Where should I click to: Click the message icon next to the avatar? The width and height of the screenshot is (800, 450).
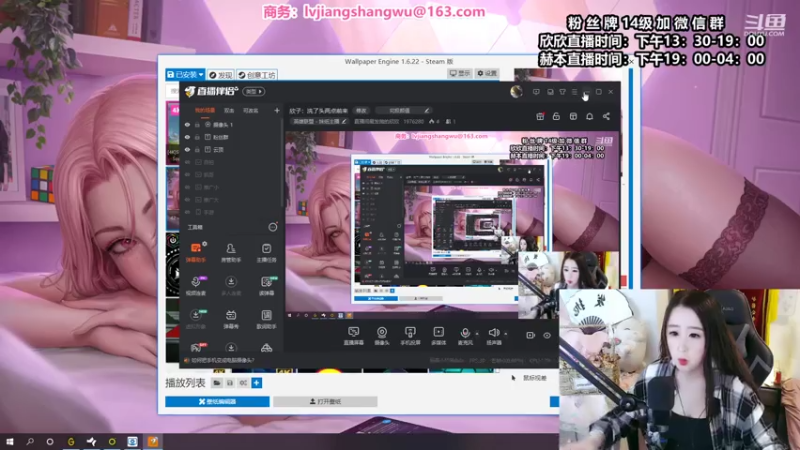point(536,92)
